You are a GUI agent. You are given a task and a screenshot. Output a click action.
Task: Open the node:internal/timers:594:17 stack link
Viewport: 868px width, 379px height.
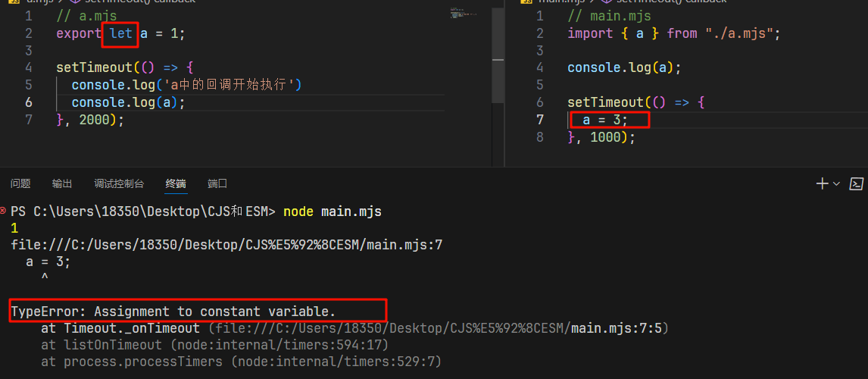tap(281, 345)
